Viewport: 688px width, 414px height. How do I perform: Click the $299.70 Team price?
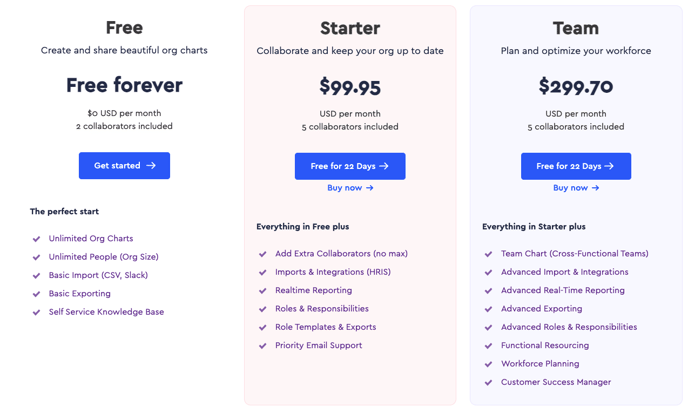576,86
